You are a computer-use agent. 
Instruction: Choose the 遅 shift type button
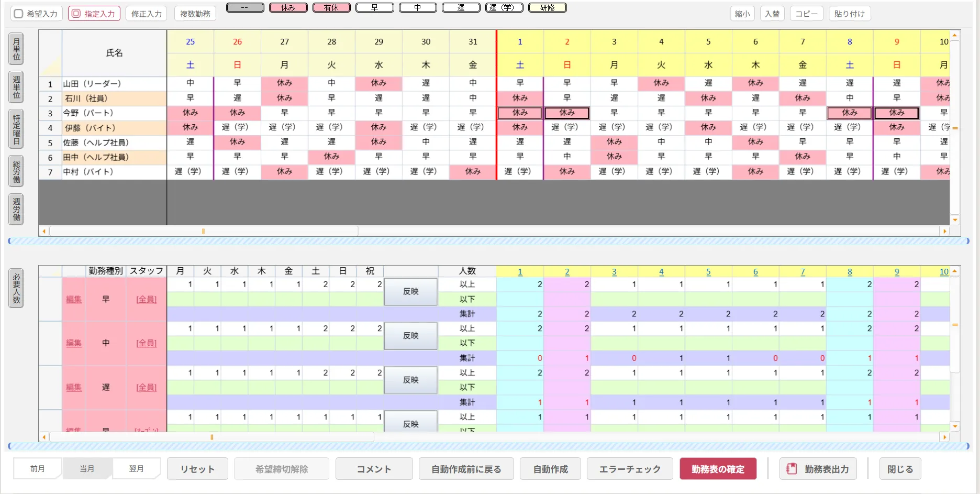coord(461,8)
